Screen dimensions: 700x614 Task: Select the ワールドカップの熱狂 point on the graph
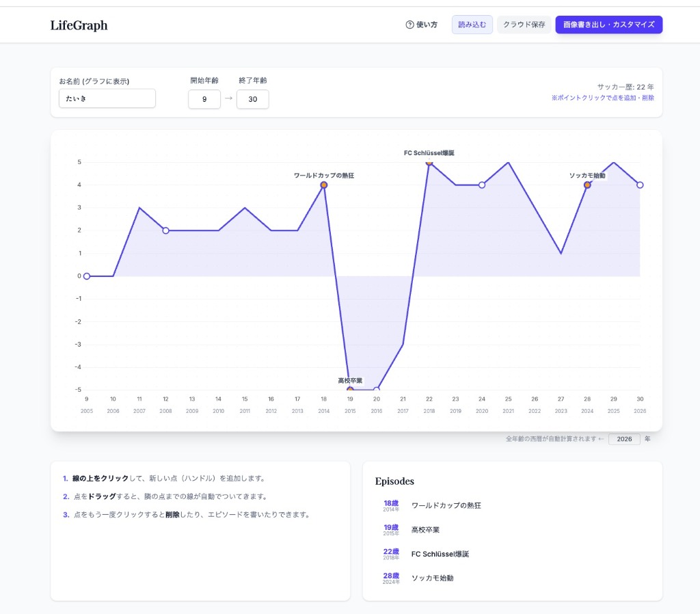(323, 185)
